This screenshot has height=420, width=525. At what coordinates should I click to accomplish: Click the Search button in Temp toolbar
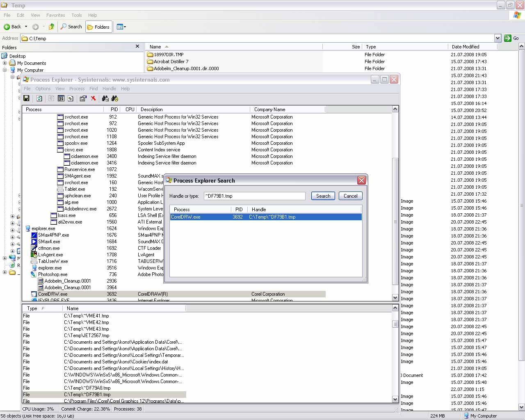pyautogui.click(x=71, y=27)
